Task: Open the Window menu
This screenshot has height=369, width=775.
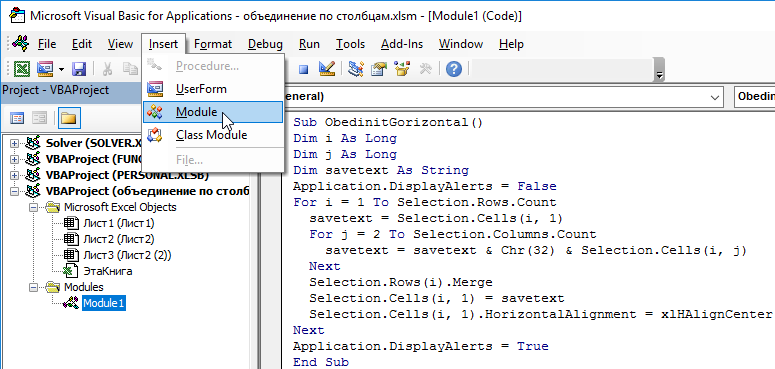Action: click(x=461, y=44)
